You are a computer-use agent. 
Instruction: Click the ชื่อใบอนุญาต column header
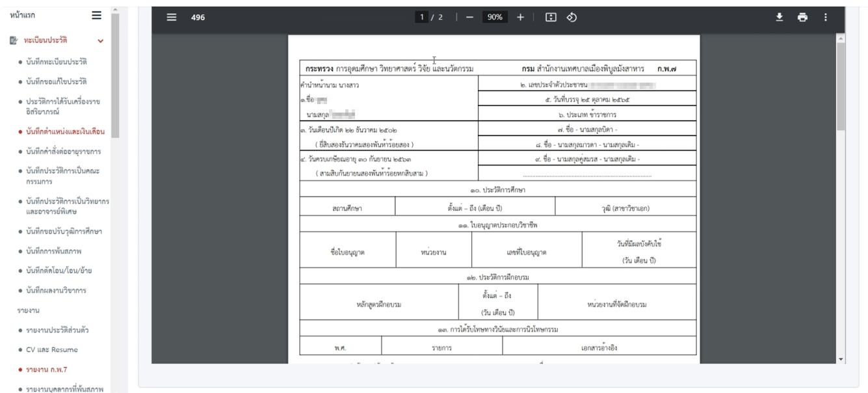pos(348,252)
